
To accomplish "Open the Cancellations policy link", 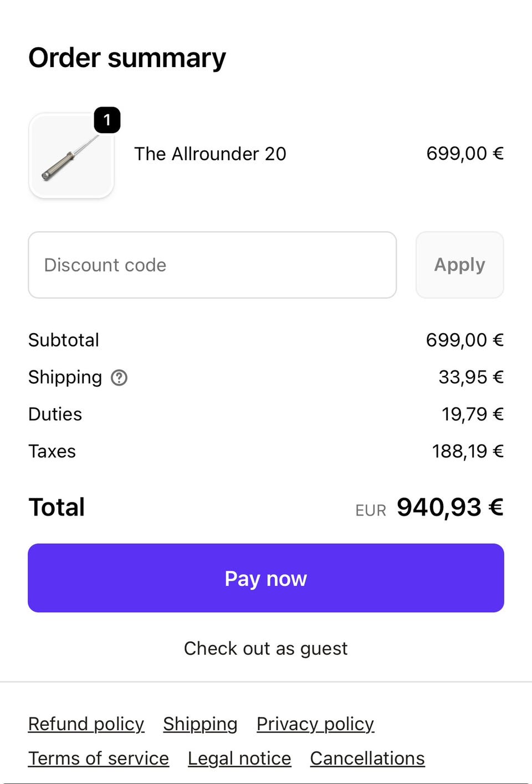I will point(367,758).
